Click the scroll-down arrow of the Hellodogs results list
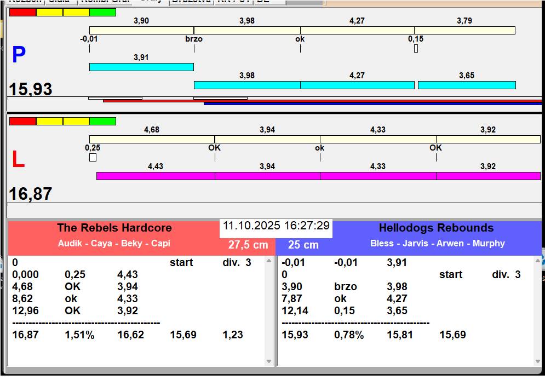This screenshot has width=545, height=392. click(x=538, y=361)
